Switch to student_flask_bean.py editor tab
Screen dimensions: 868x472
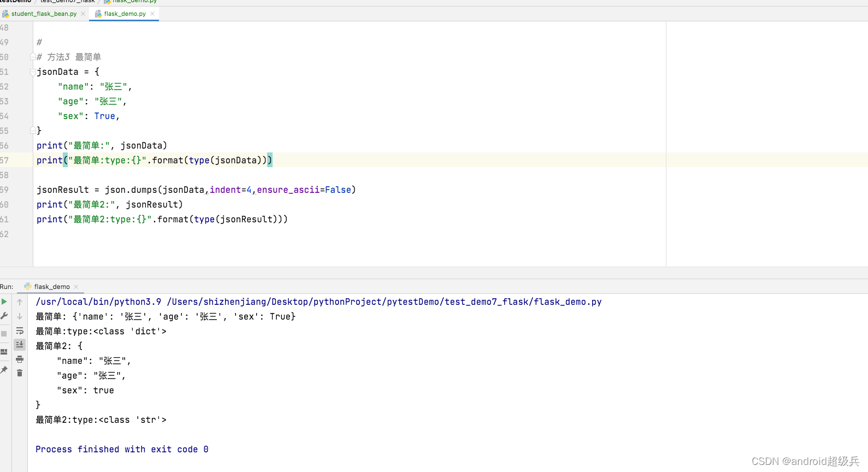[x=44, y=14]
